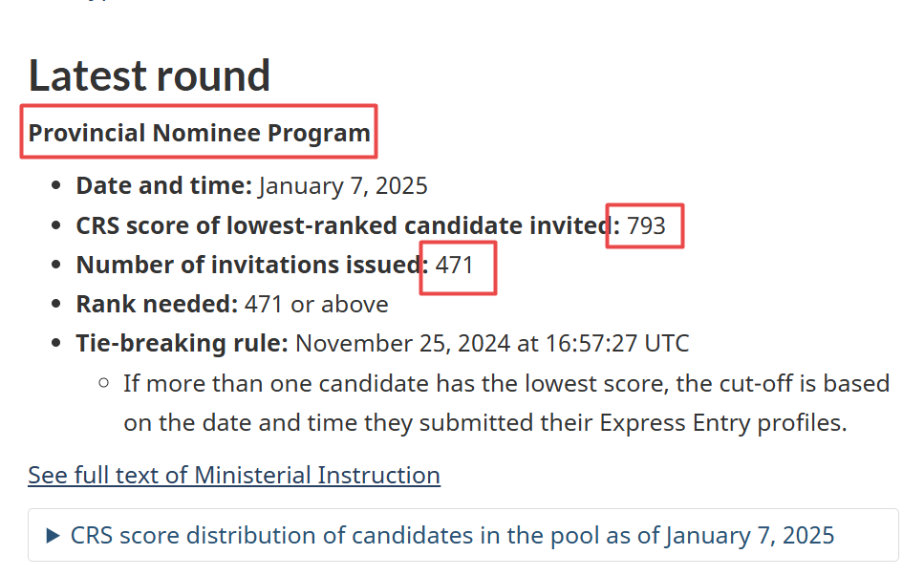
Task: Click the January 7, 2025 round date value
Action: pyautogui.click(x=343, y=185)
